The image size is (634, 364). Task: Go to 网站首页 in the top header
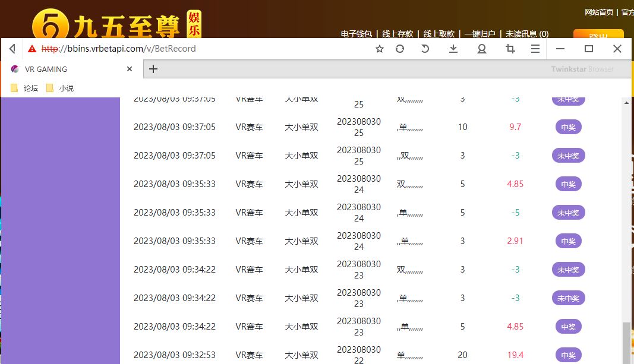[599, 12]
